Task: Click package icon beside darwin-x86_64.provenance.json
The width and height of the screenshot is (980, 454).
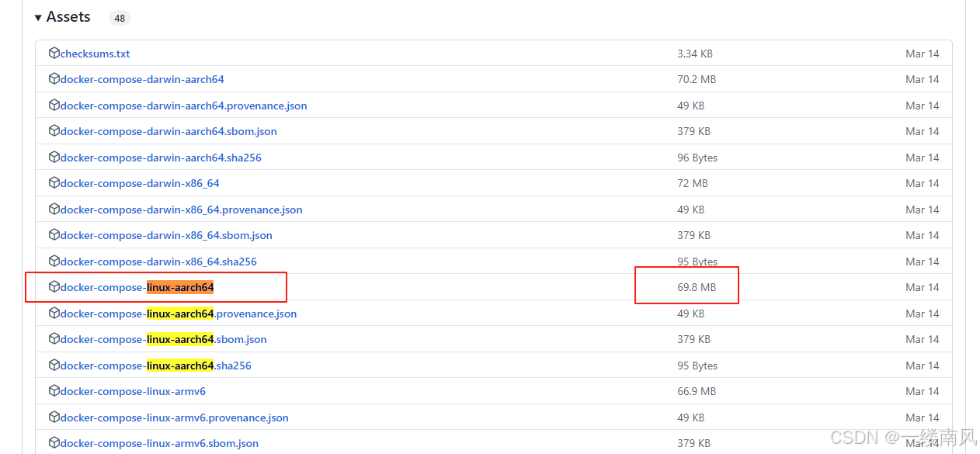Action: click(x=54, y=209)
